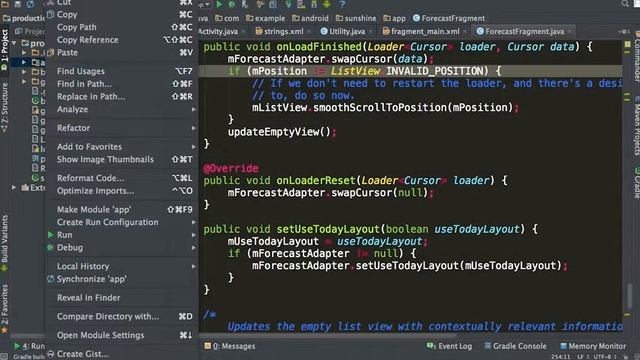Screen dimensions: 640x360
Task: Collapse the 'pro' project root node
Action: [14, 43]
